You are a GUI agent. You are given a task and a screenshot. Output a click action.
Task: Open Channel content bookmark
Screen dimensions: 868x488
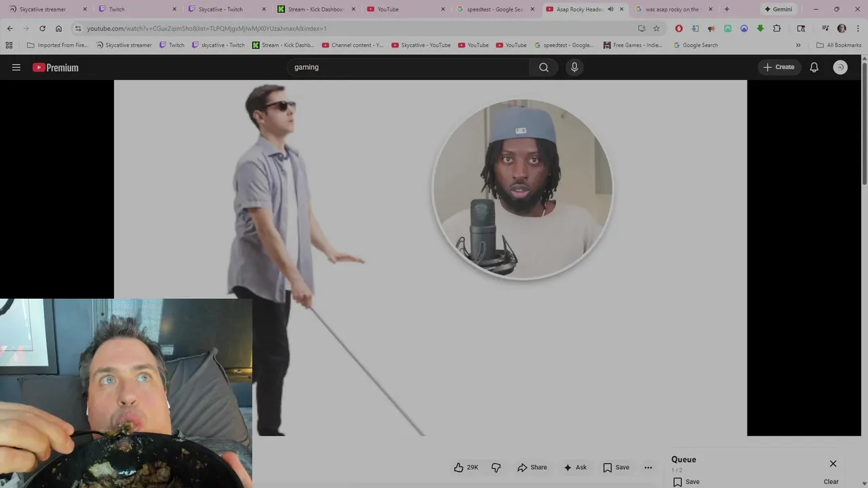(x=353, y=45)
